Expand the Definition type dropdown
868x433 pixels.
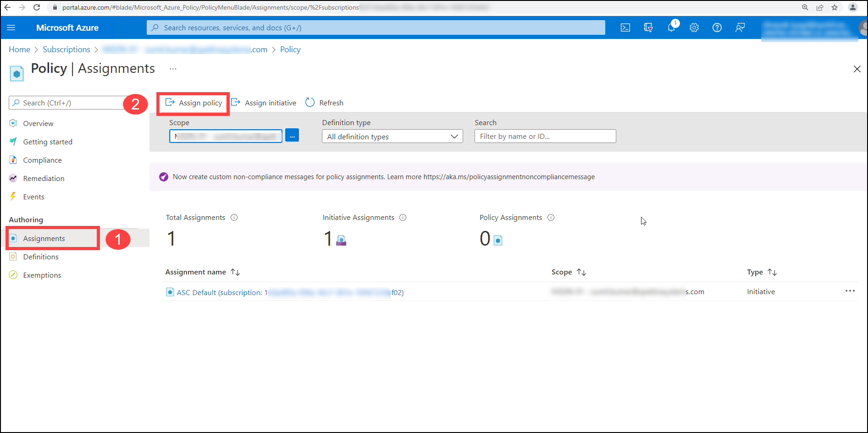pos(393,137)
